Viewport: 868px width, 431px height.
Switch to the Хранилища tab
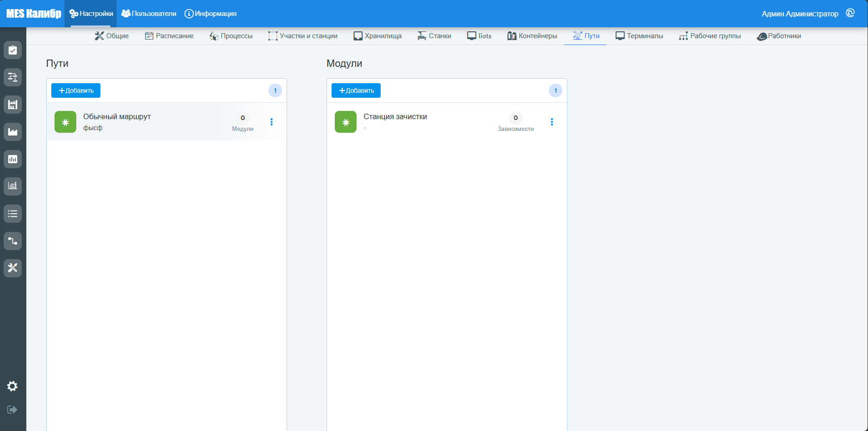point(377,36)
